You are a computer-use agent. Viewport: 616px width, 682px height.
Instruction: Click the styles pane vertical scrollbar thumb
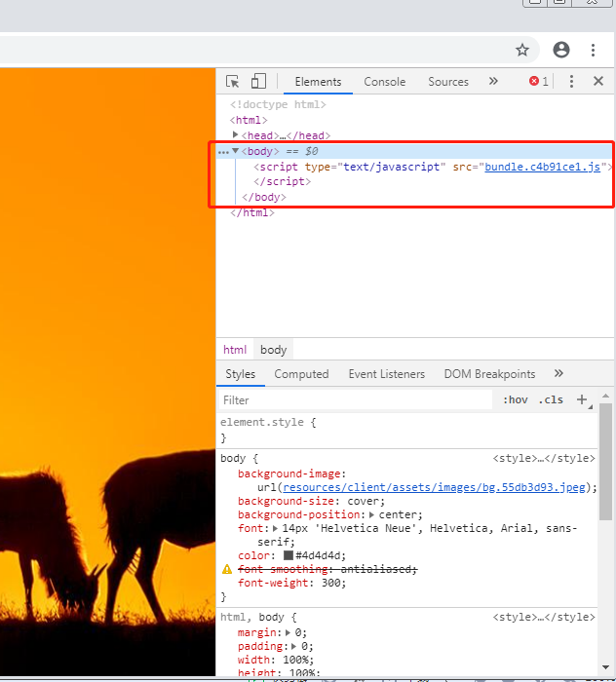coord(605,462)
